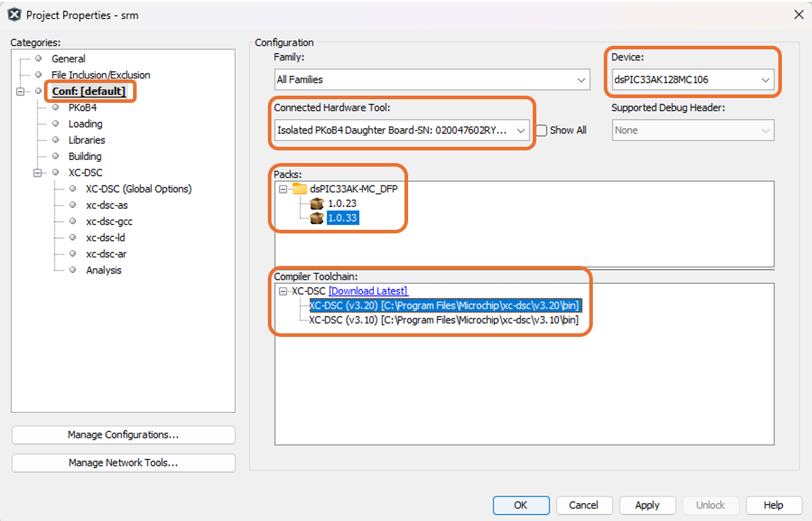Select the Building category

point(84,156)
